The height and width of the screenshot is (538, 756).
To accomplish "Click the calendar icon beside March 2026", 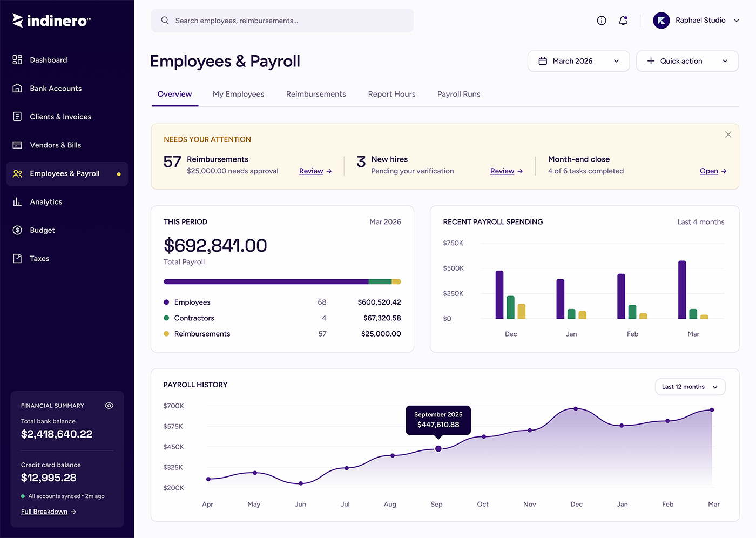I will tap(543, 61).
